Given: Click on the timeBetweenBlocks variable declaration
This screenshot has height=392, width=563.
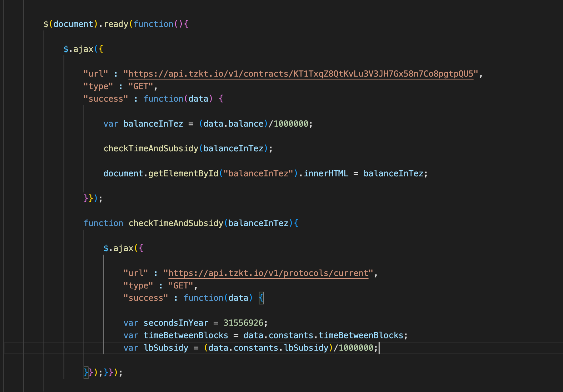Looking at the screenshot, I should pos(186,335).
